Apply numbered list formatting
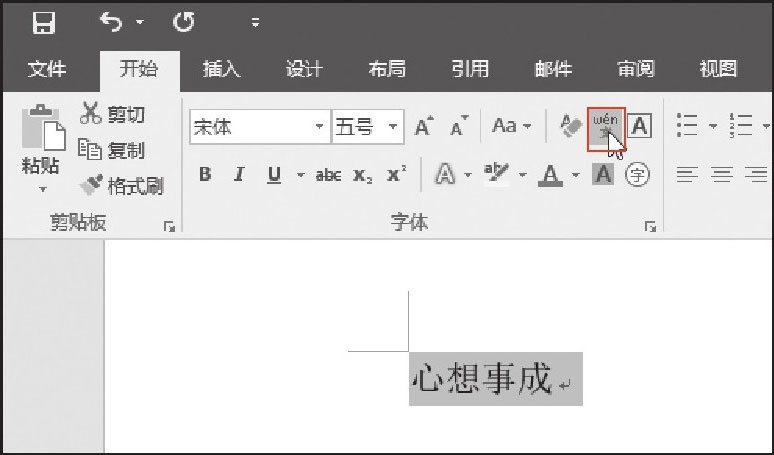Screen dimensions: 774x455 (x=740, y=125)
